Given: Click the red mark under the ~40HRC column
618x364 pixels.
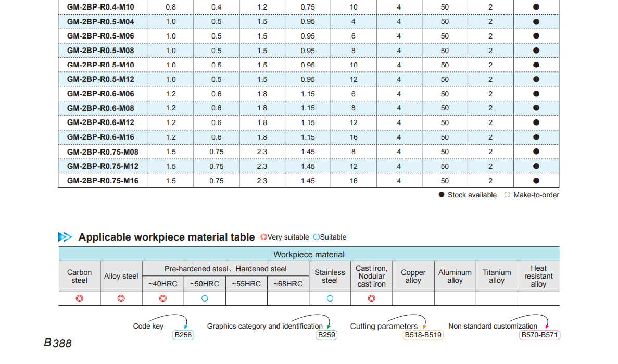Looking at the screenshot, I should click(162, 298).
